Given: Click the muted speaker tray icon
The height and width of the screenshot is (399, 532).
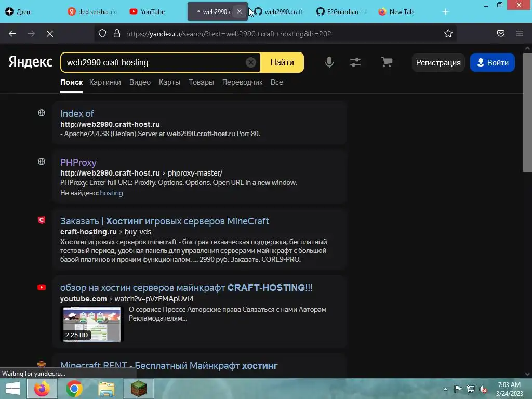Looking at the screenshot, I should click(x=483, y=389).
